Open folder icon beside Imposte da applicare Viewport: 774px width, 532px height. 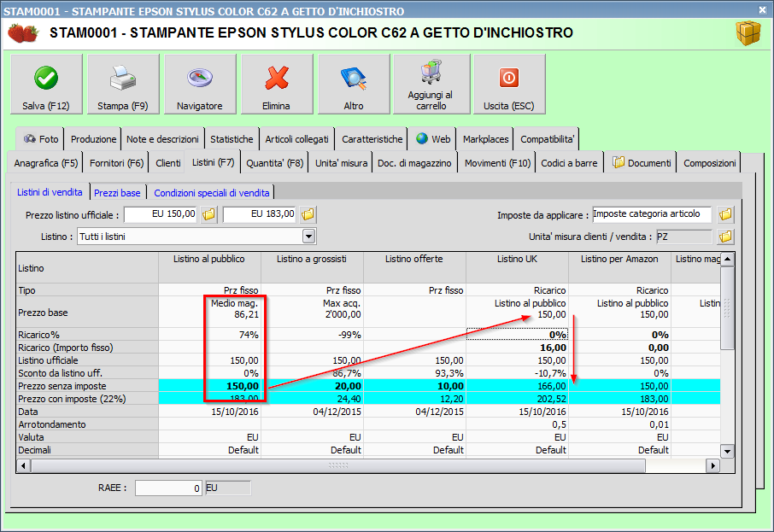click(x=725, y=214)
